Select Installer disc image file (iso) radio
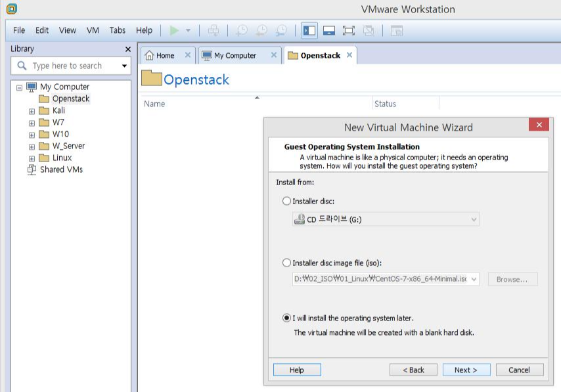The image size is (561, 392). tap(286, 263)
